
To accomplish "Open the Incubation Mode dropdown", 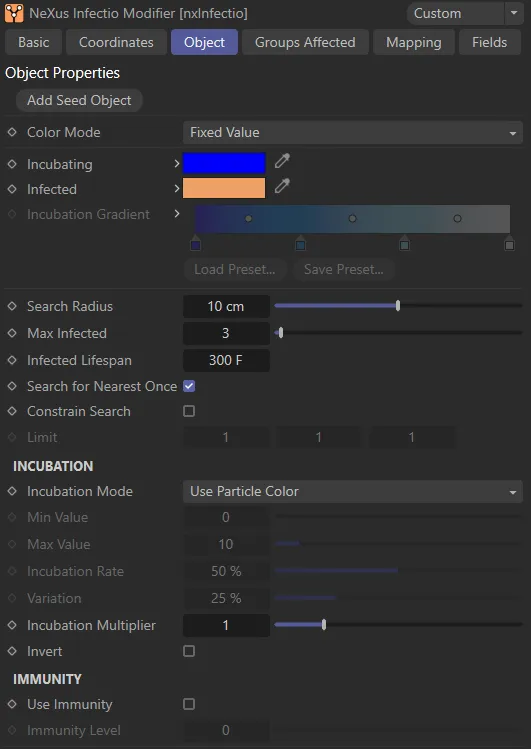I will click(353, 491).
